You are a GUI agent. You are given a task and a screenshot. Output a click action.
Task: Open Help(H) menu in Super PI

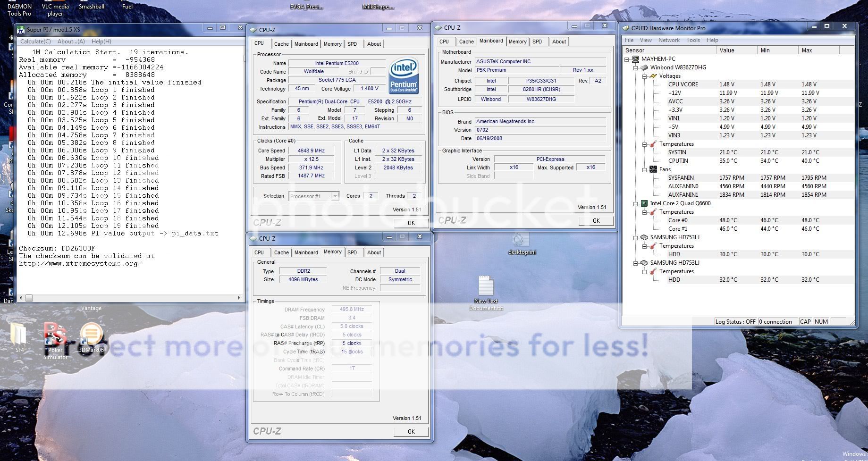tap(101, 42)
